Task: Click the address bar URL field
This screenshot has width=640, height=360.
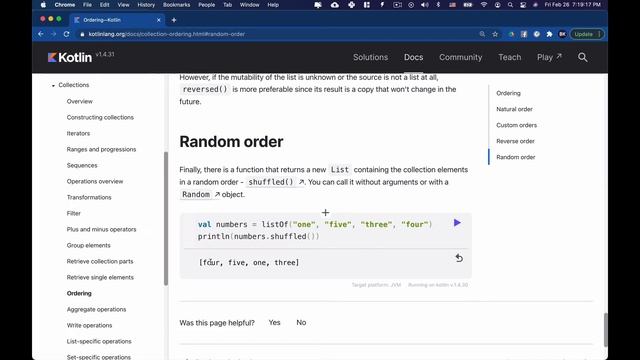Action: point(278,34)
